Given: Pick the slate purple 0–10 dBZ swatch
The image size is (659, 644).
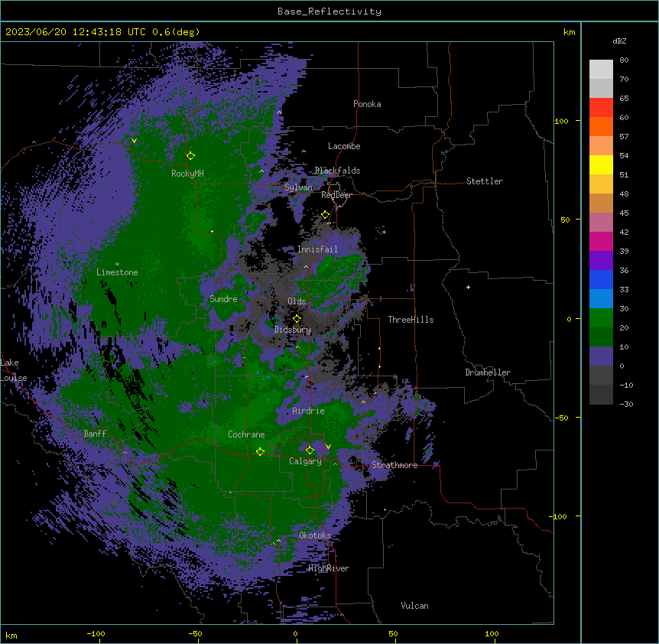Looking at the screenshot, I should coord(601,356).
